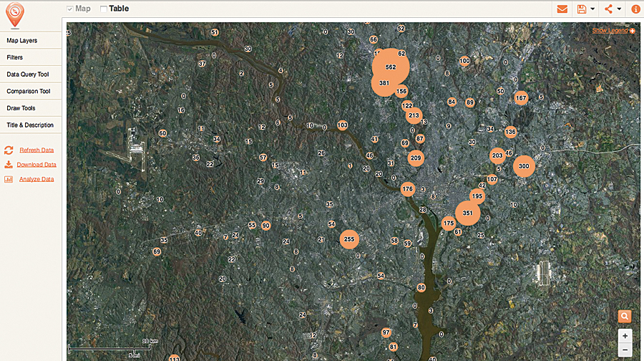Screen dimensions: 644x361
Task: Click the 87 map marker
Action: (419, 138)
